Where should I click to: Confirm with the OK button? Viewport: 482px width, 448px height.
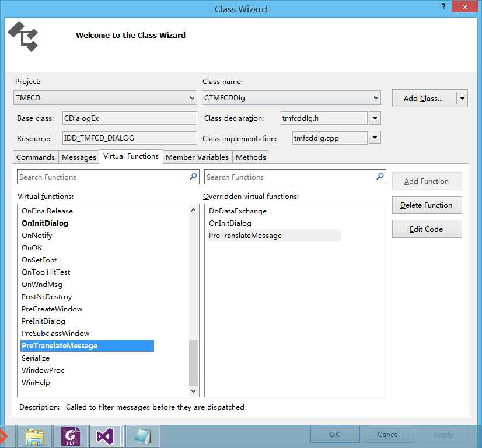coord(335,435)
